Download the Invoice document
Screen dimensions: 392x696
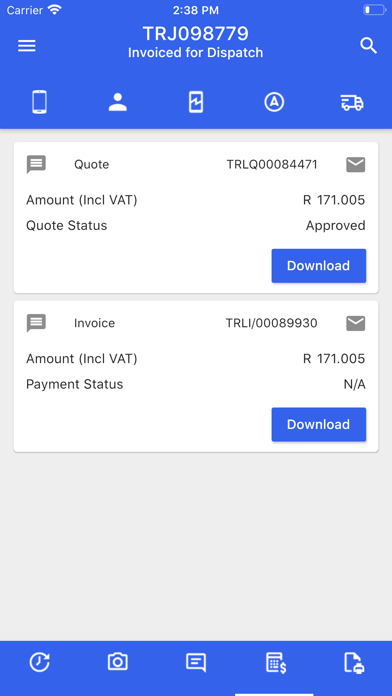319,425
